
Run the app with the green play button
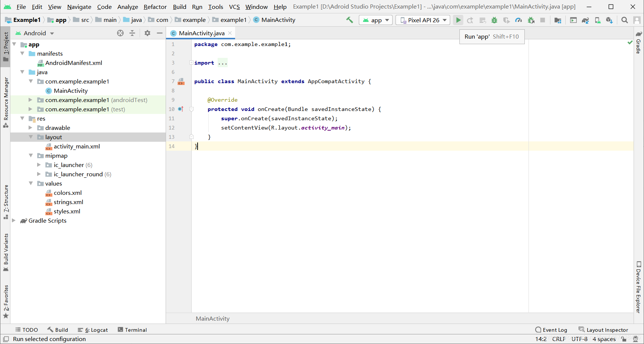[458, 20]
